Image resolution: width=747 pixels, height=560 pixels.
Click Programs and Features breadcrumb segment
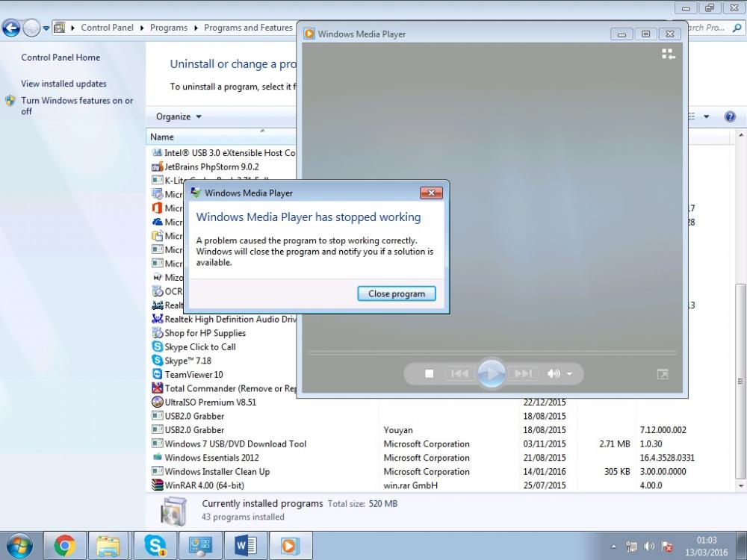point(248,28)
